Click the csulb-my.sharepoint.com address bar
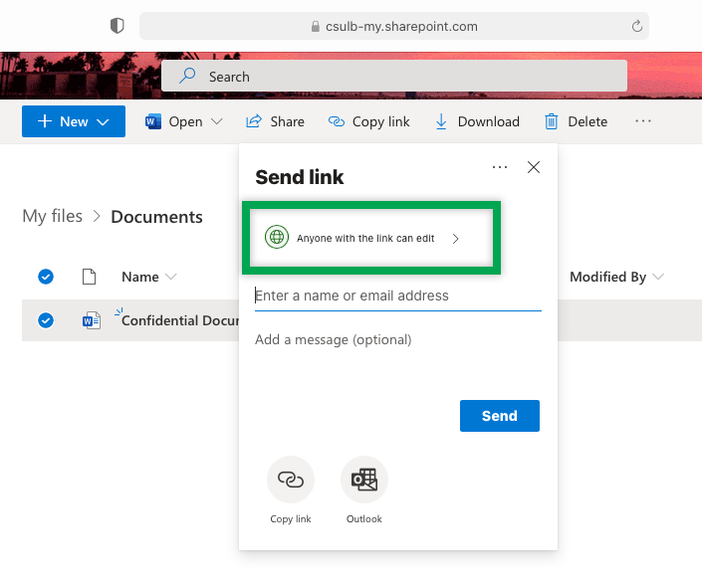 (x=394, y=26)
